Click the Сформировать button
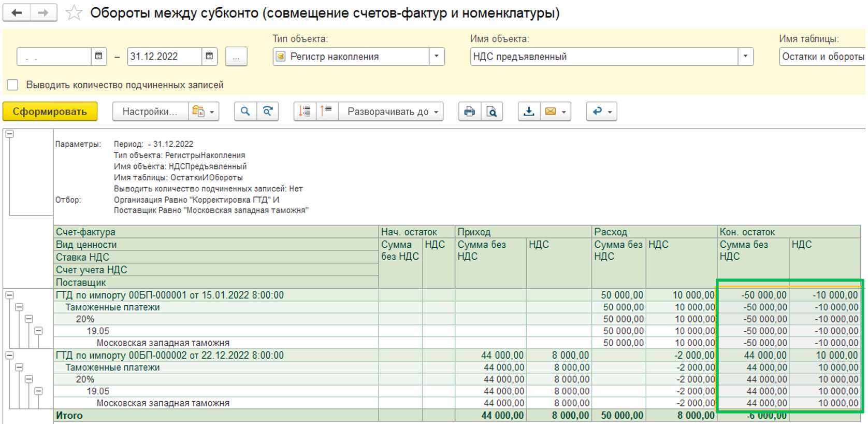 point(50,111)
